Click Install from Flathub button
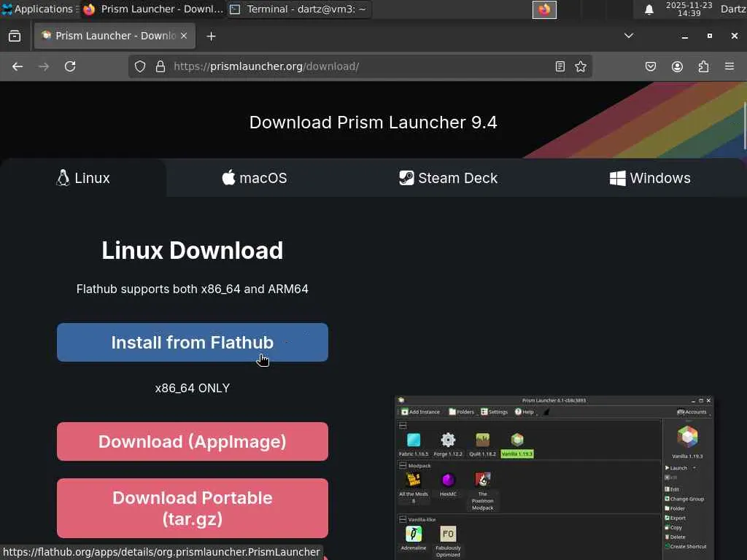The height and width of the screenshot is (560, 747). tap(193, 343)
